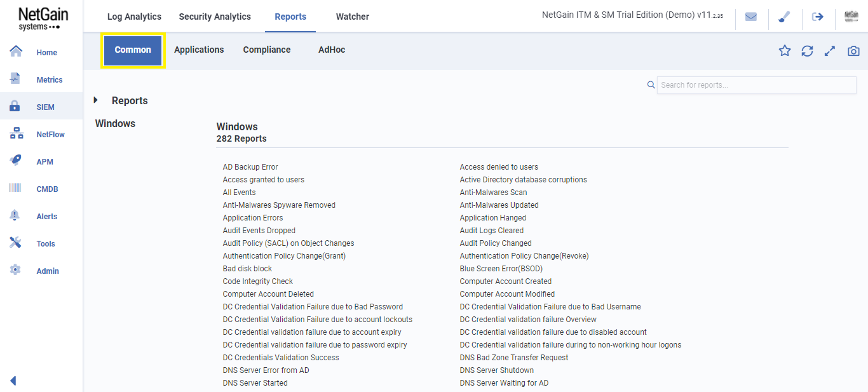Image resolution: width=868 pixels, height=392 pixels.
Task: Click the paintbrush theme icon
Action: 784,17
